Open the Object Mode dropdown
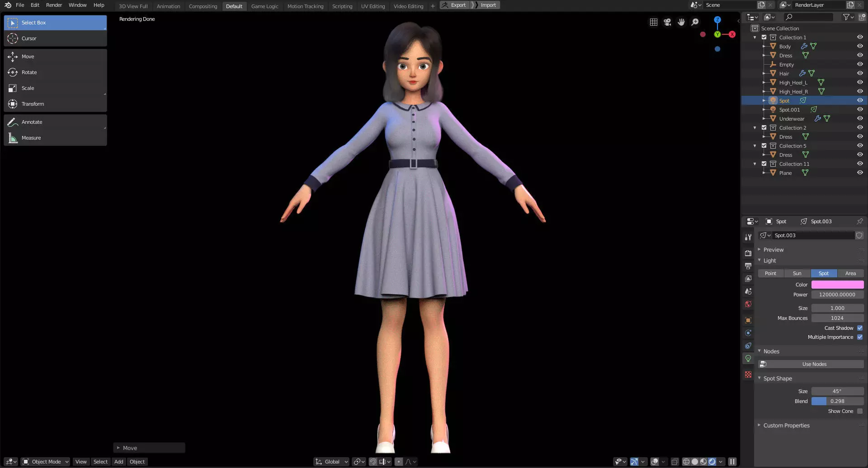 pos(45,462)
